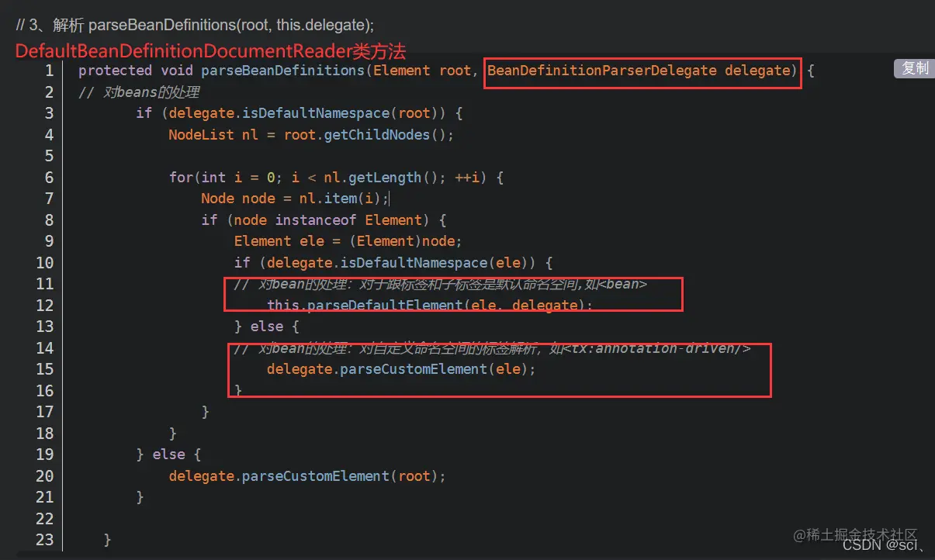Click the 'for(int i = 0;' loop line
This screenshot has height=560, width=935.
(x=336, y=178)
